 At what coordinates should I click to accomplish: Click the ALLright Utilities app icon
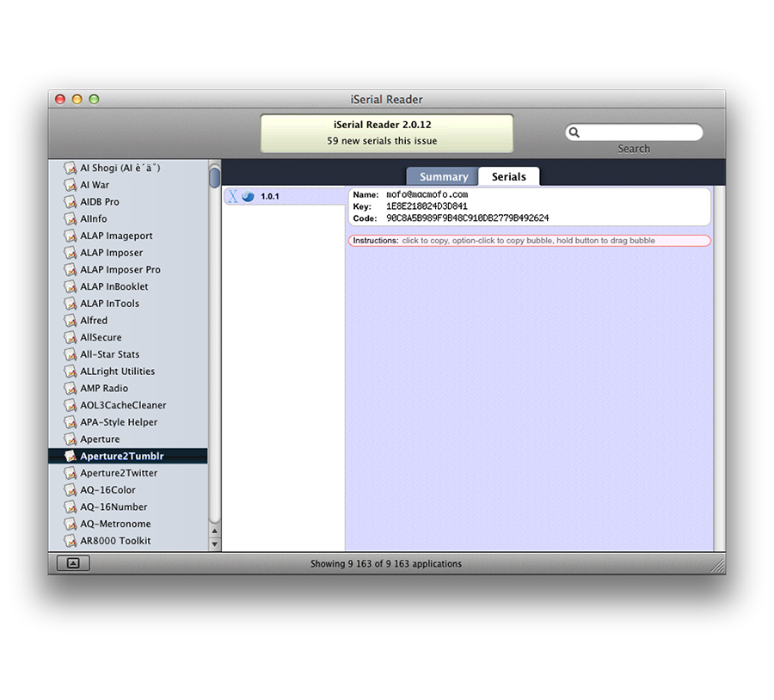point(71,371)
